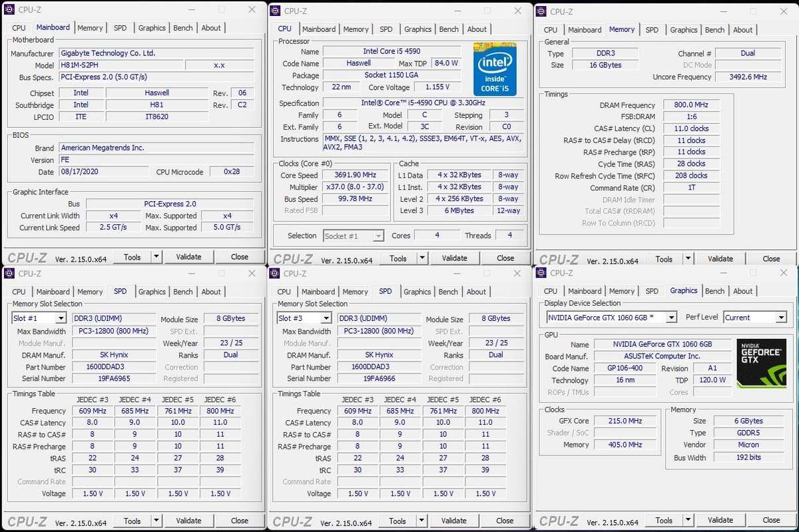Switch to the Graphics tab in the CPU window
Screen dimensions: 799x532
[417, 29]
